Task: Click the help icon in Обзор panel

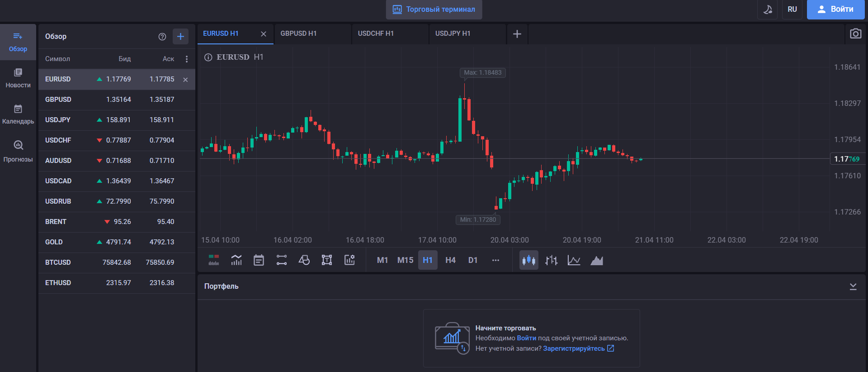Action: click(x=162, y=37)
